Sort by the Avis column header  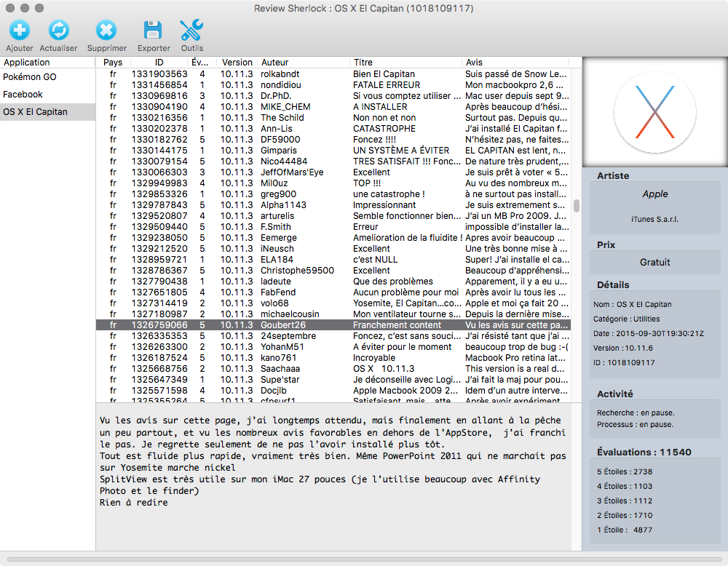[x=516, y=62]
